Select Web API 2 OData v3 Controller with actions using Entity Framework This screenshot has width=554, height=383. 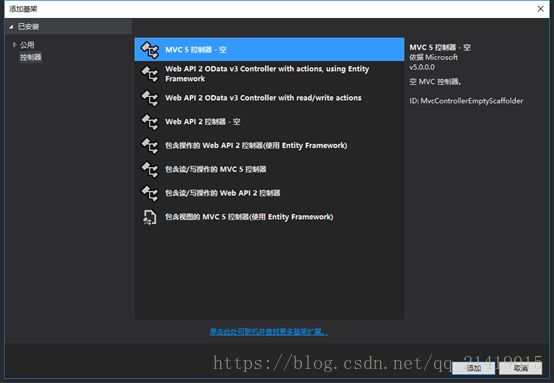269,73
